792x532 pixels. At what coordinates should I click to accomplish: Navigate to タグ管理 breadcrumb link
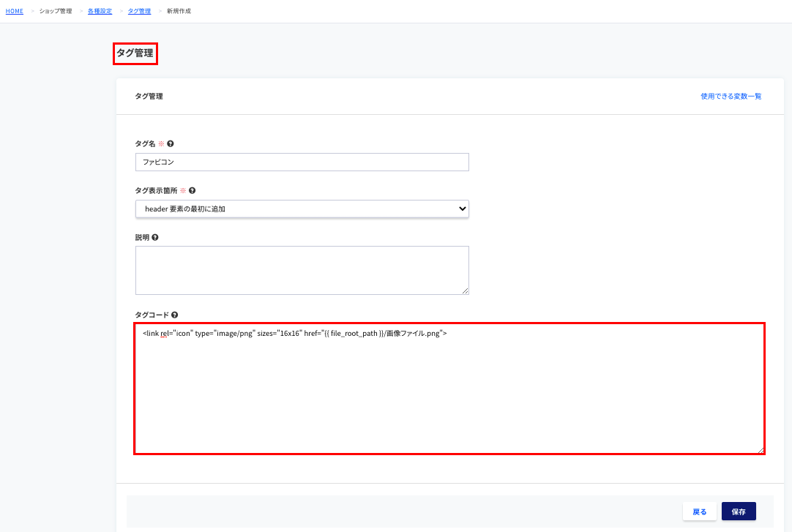[x=139, y=11]
